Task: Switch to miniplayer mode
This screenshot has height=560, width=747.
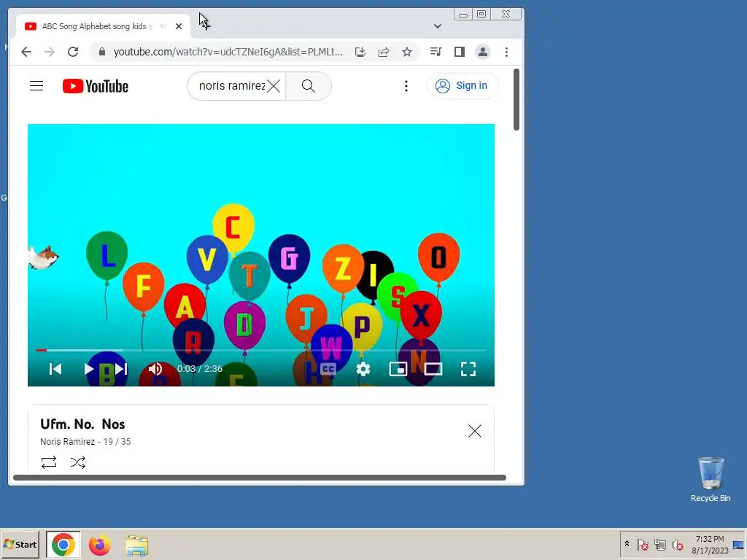Action: click(x=398, y=369)
